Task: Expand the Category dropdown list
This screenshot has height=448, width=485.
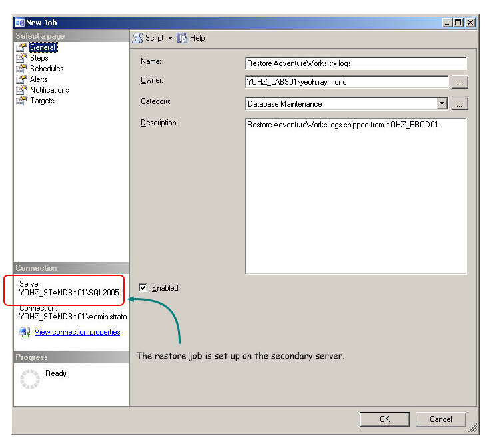Action: (442, 103)
